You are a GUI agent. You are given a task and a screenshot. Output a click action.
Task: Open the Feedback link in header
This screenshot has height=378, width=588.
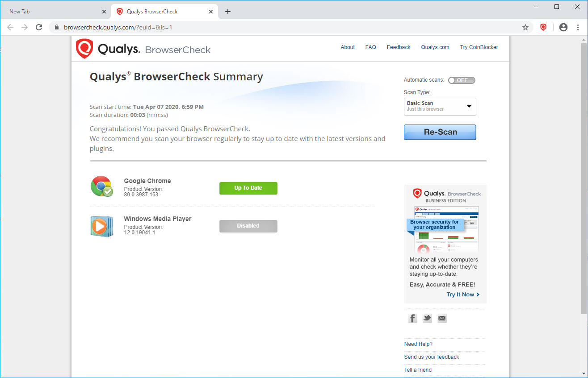(x=399, y=47)
